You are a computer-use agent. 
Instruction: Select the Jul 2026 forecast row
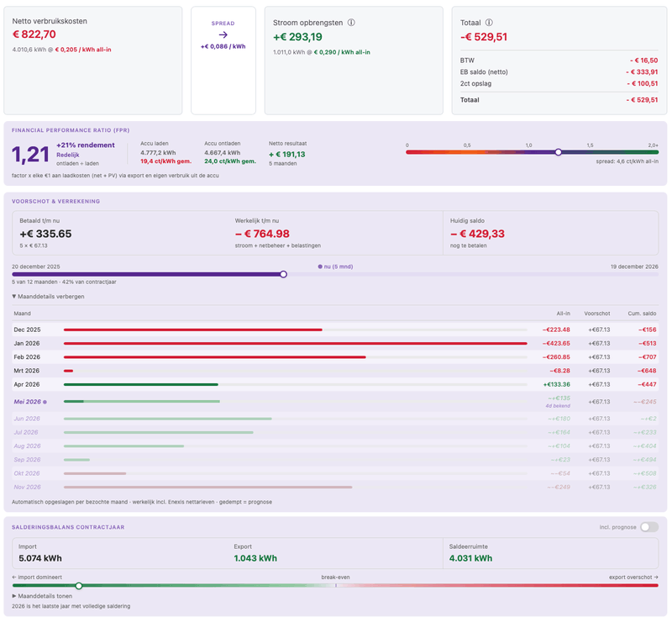click(x=335, y=432)
